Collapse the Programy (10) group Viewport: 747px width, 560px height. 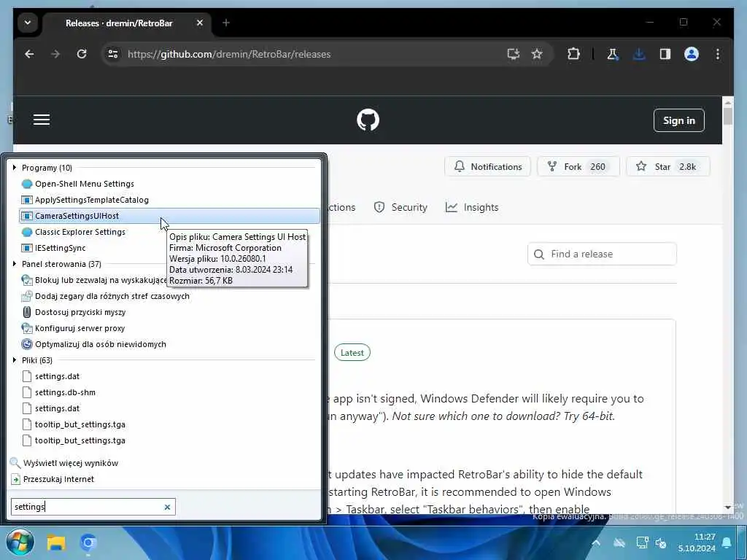pyautogui.click(x=15, y=168)
